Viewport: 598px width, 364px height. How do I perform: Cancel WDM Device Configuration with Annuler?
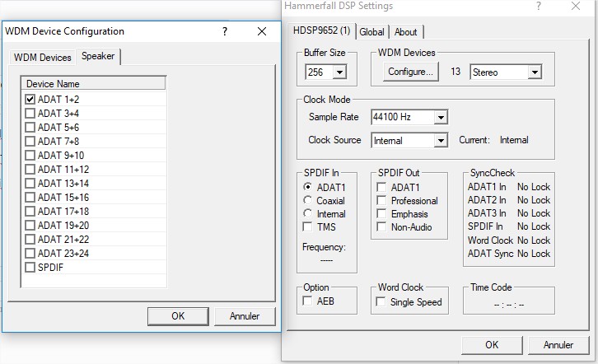tap(245, 316)
